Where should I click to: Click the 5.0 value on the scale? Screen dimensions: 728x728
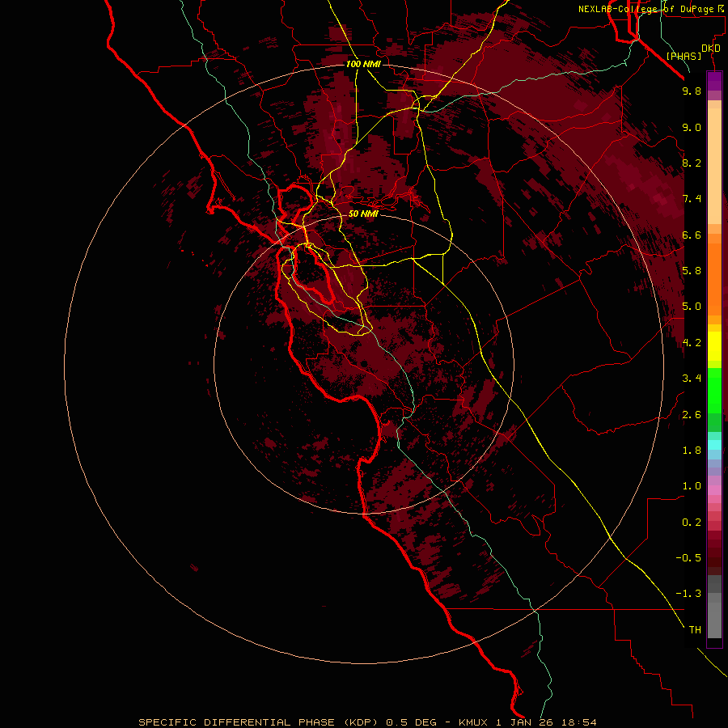692,307
